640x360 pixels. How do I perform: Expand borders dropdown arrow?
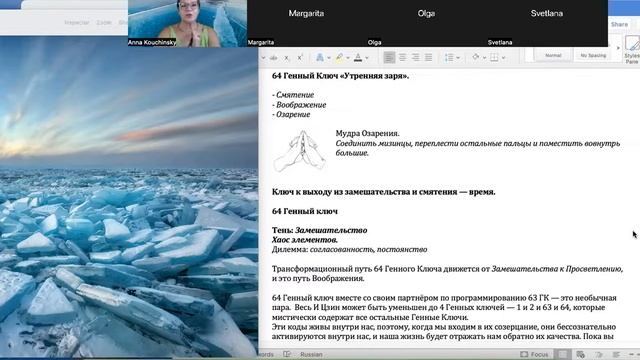(503, 58)
